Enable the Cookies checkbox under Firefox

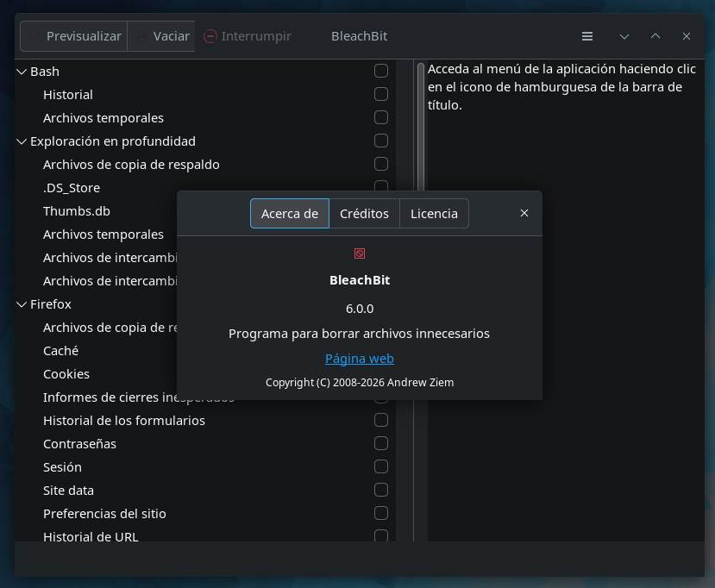click(x=381, y=373)
